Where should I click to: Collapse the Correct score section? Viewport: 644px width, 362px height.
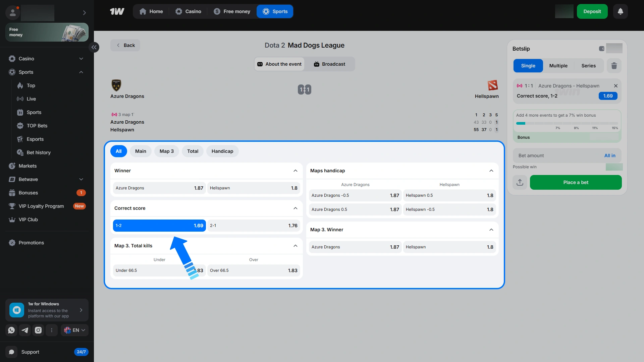tap(296, 208)
